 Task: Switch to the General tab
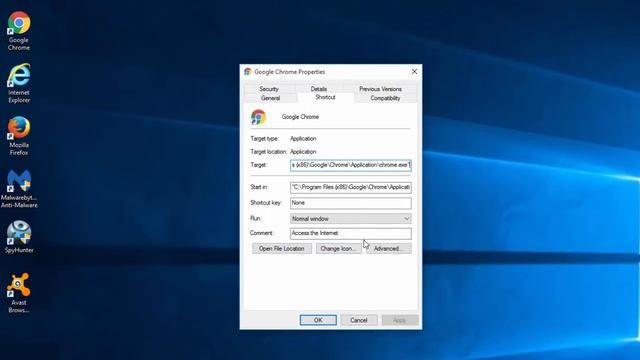tap(270, 98)
